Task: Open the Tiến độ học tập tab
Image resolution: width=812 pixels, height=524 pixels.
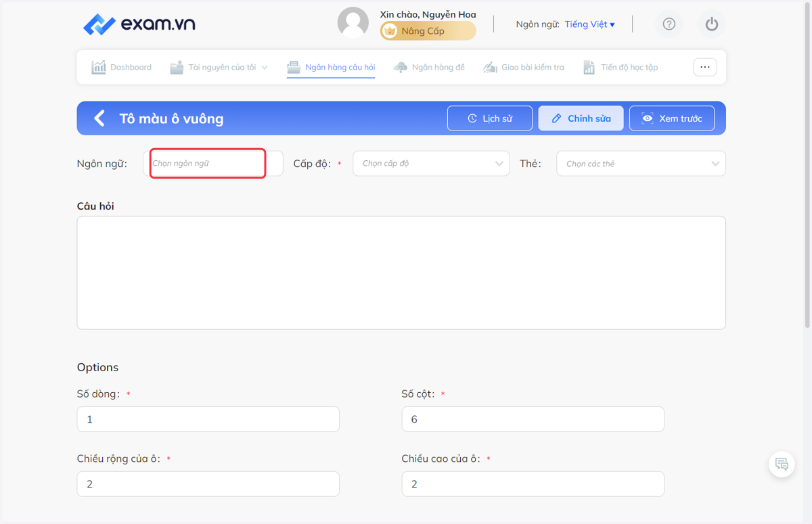Action: coord(621,67)
